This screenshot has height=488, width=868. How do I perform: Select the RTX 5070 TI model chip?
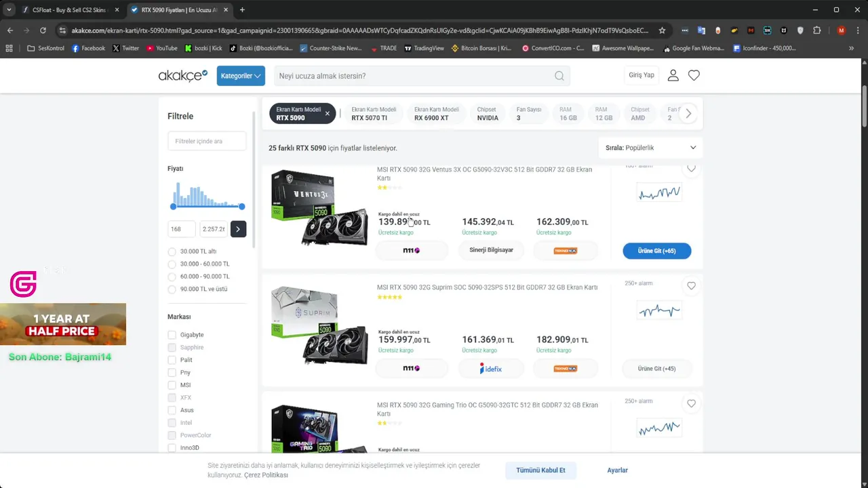[x=374, y=114]
